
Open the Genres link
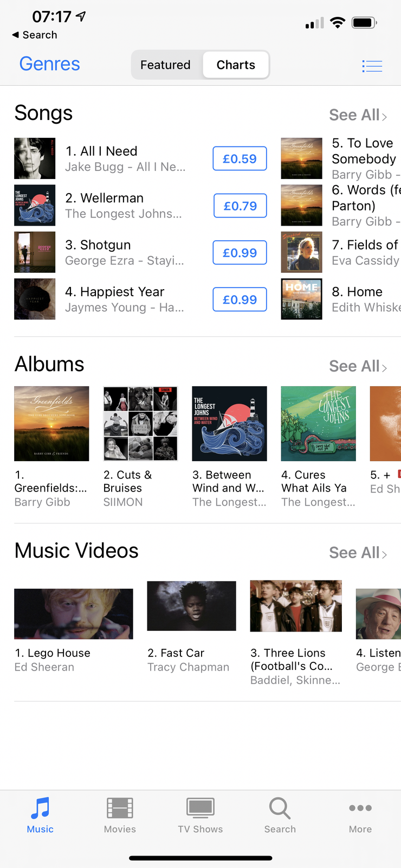(x=49, y=64)
